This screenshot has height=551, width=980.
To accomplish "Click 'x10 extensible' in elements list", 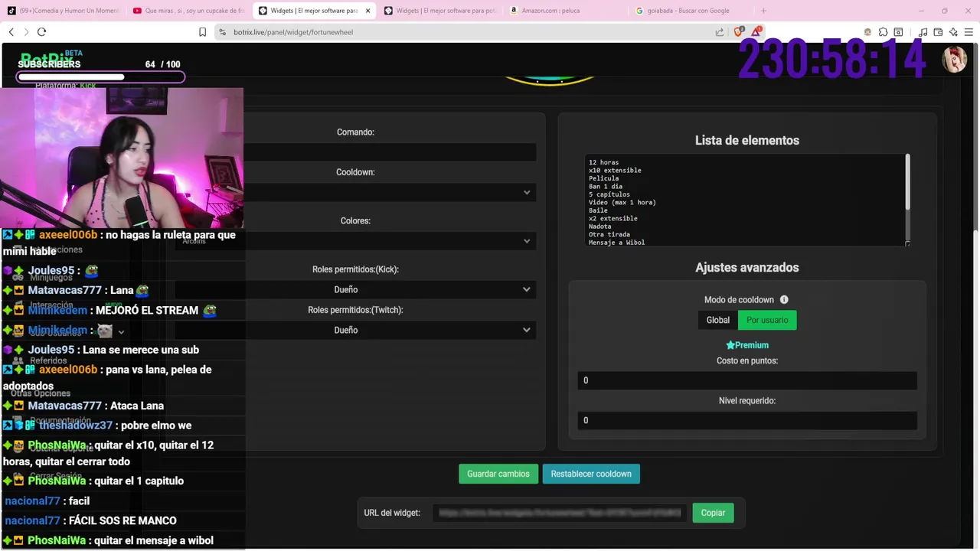I will [615, 171].
